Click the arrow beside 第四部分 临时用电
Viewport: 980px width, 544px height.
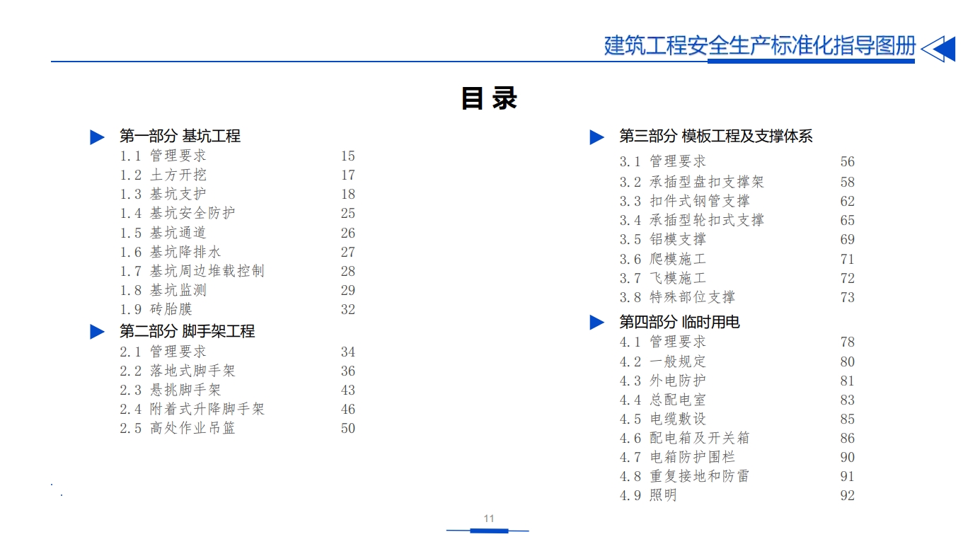(x=597, y=323)
